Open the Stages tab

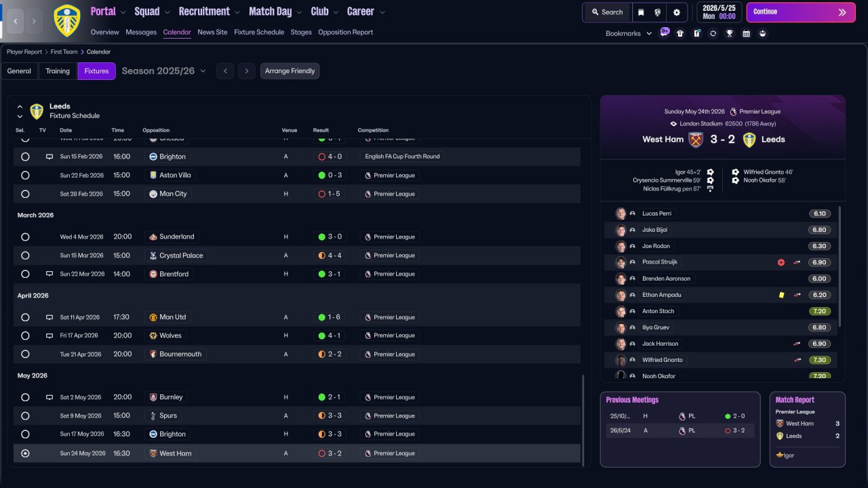301,32
